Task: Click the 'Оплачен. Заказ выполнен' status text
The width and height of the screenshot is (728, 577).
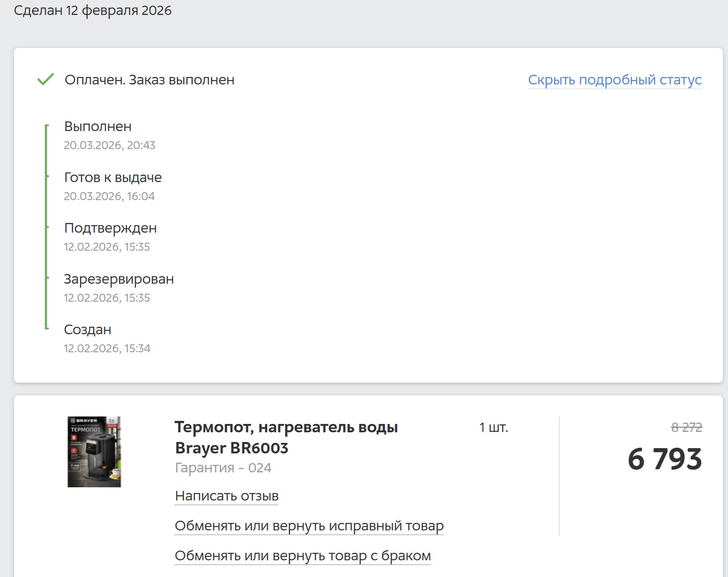Action: [149, 80]
